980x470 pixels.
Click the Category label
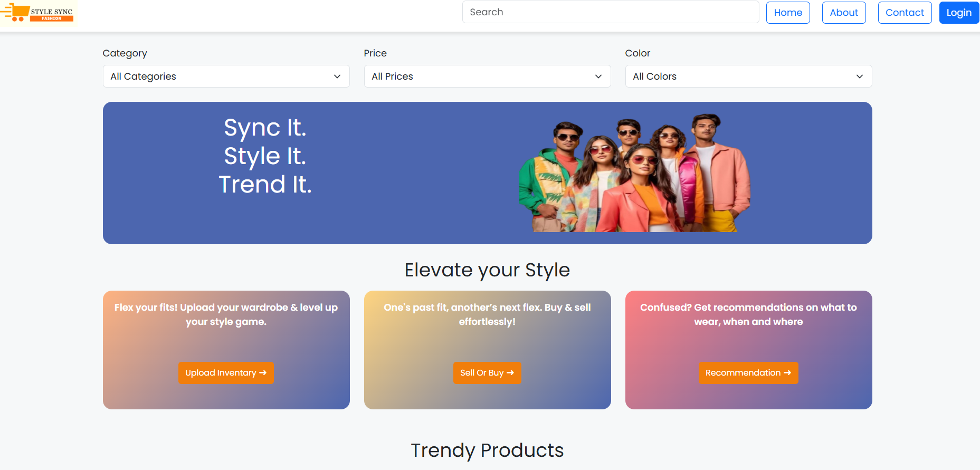(125, 53)
